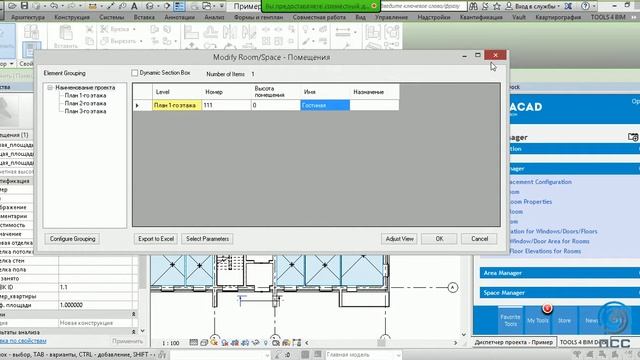Image resolution: width=640 pixels, height=360 pixels.
Task: Open the Совместная работа ribbon tab
Action: click(x=319, y=17)
